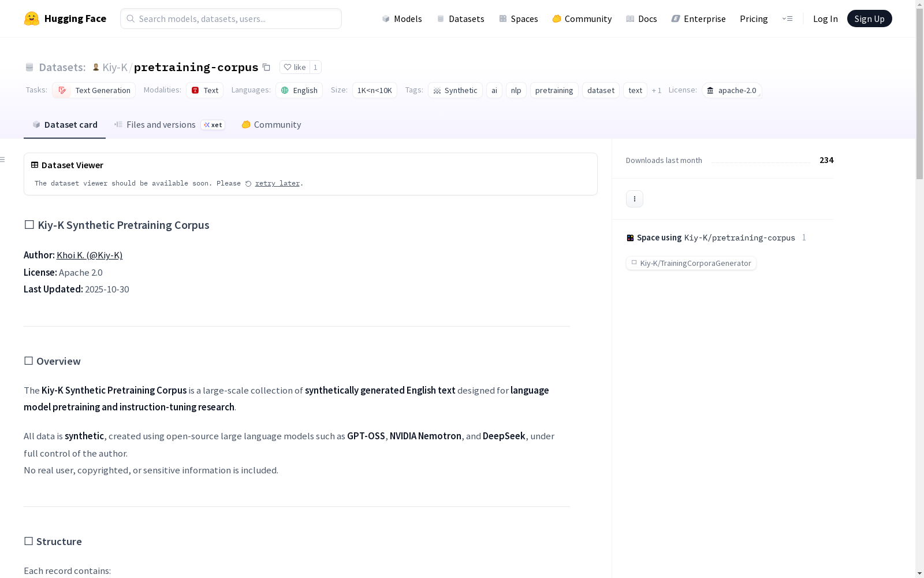Select the Synthetic tag
The image size is (924, 578).
[x=455, y=90]
